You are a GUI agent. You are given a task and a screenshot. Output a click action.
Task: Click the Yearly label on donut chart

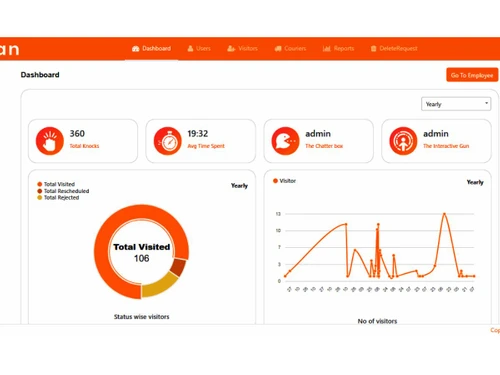click(239, 186)
